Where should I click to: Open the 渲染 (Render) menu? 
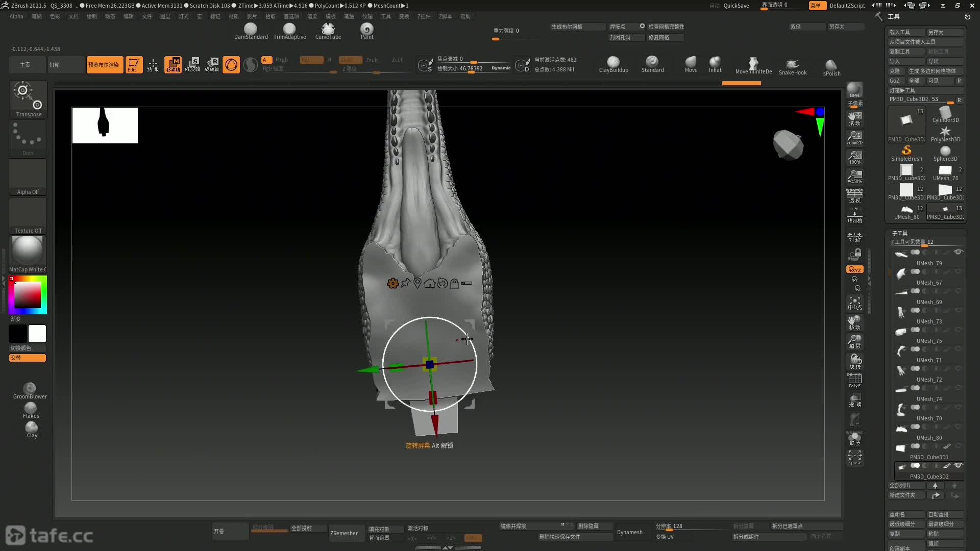pyautogui.click(x=312, y=16)
